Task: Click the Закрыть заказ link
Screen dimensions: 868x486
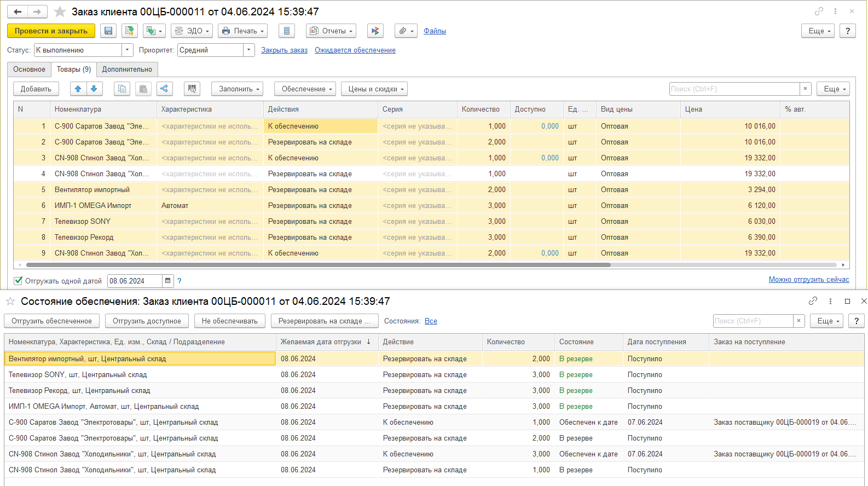Action: 284,50
